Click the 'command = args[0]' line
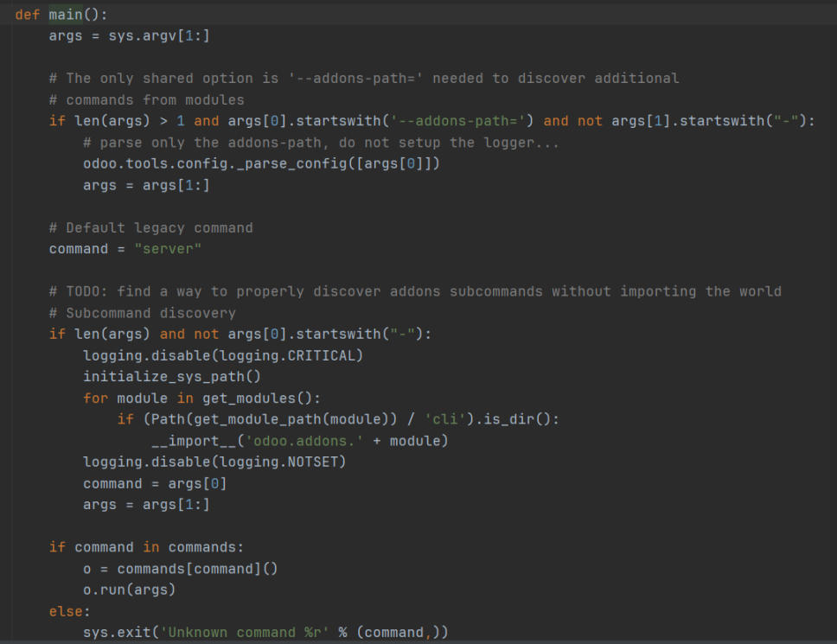 tap(154, 483)
